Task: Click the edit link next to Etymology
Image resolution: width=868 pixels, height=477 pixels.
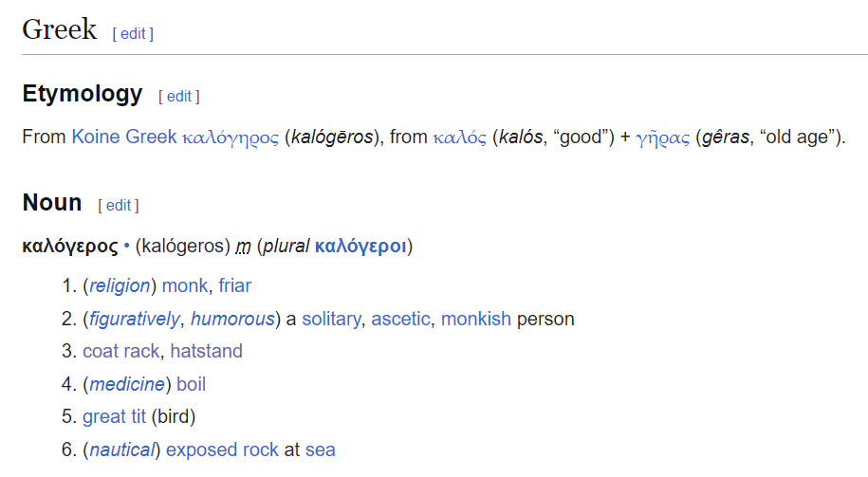Action: click(x=178, y=97)
